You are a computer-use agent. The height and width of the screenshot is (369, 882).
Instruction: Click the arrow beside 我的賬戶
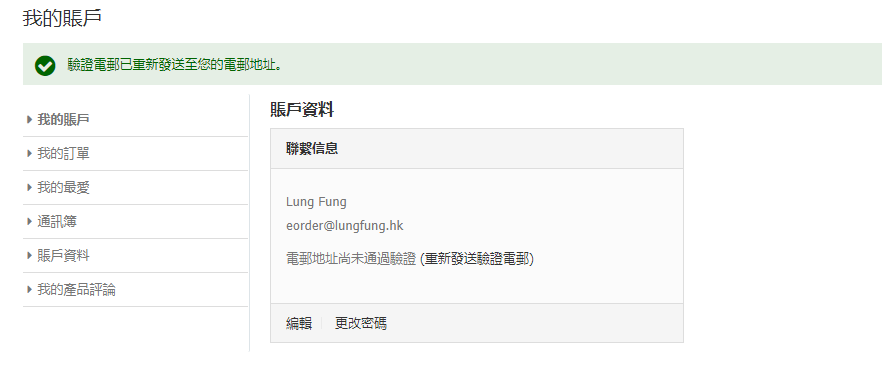click(x=29, y=120)
